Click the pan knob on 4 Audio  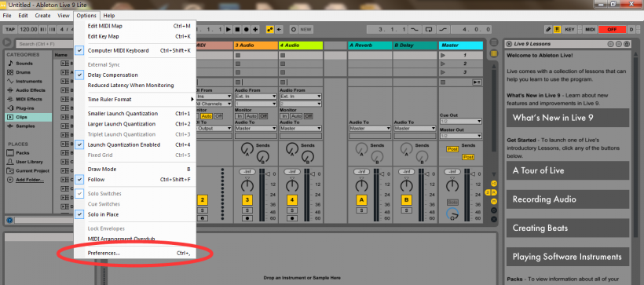[292, 185]
